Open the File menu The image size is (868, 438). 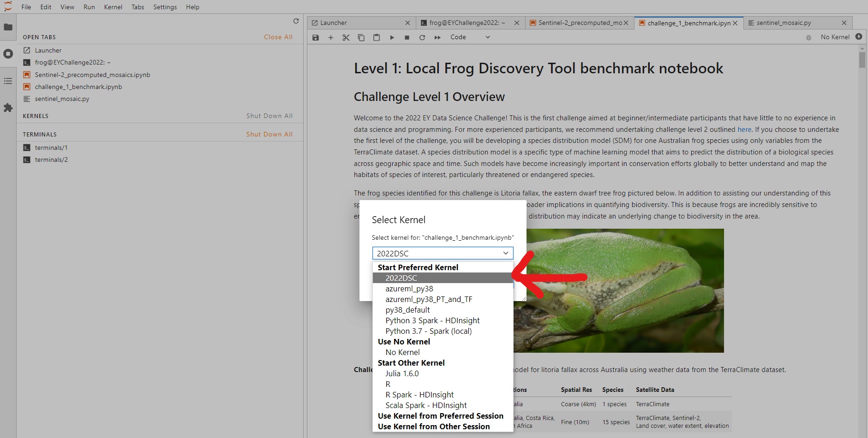(26, 7)
